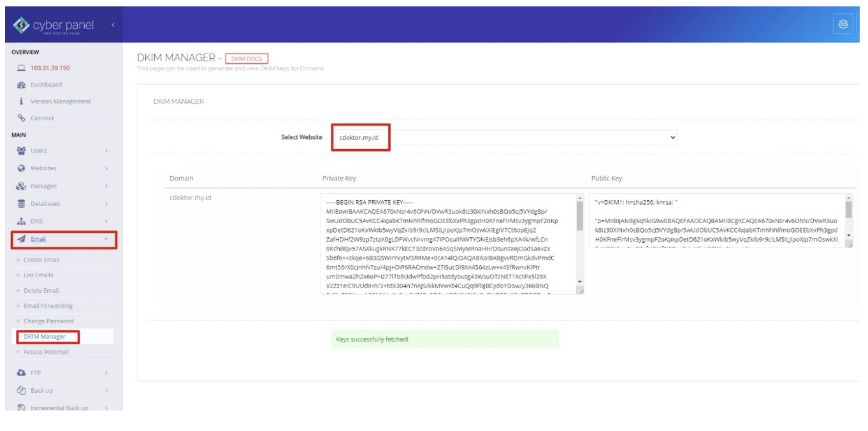Click the server IP 103.31.39.150 link
This screenshot has height=431, width=868.
[x=49, y=66]
